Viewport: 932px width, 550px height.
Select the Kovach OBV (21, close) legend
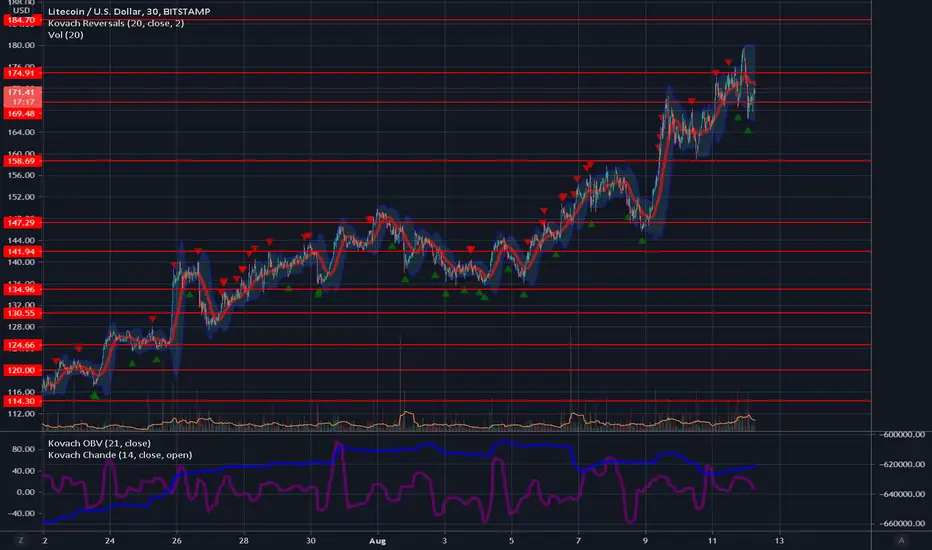pyautogui.click(x=99, y=443)
